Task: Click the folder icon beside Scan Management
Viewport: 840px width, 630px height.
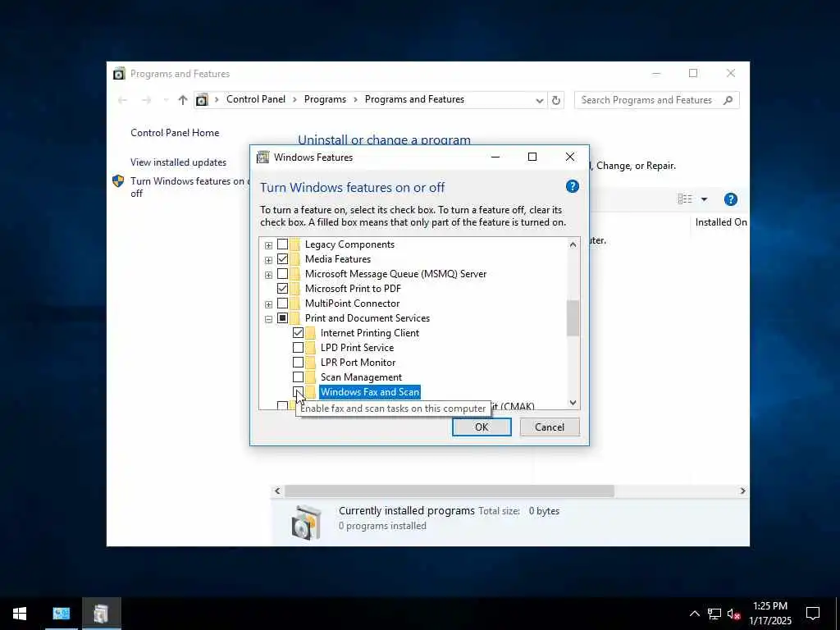Action: click(311, 377)
